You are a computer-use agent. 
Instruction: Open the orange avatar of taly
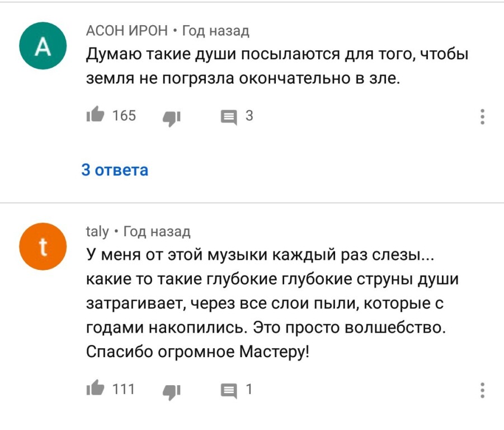tap(43, 247)
